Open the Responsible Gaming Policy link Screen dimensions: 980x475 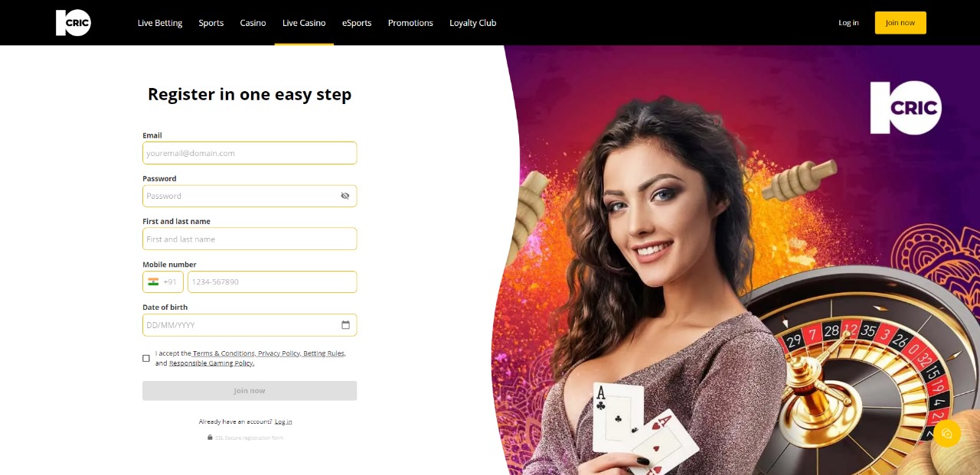(211, 363)
